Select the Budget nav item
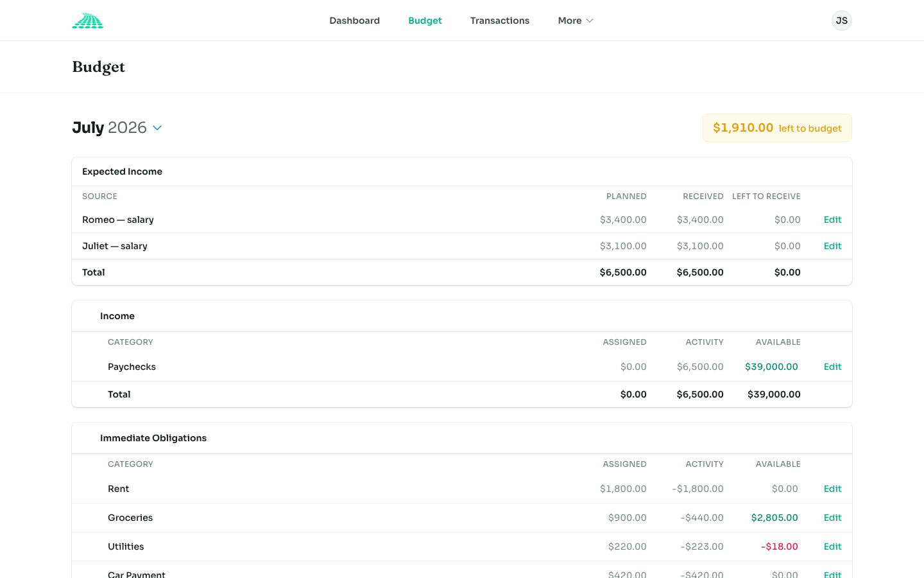 click(x=425, y=21)
